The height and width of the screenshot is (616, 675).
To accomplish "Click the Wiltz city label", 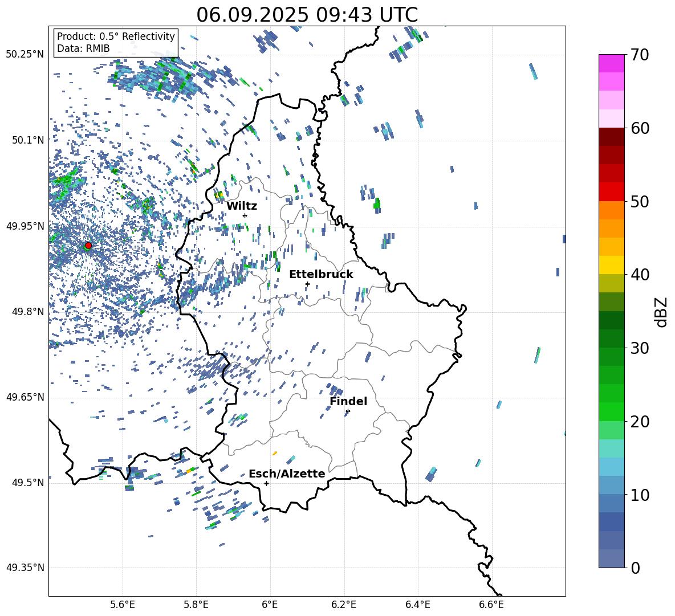I will (242, 206).
